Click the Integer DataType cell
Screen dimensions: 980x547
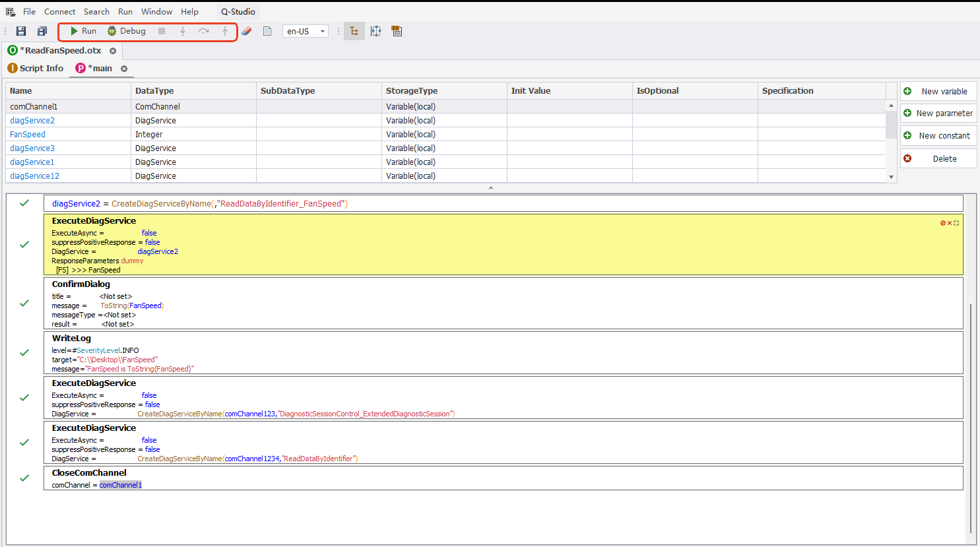click(x=193, y=134)
